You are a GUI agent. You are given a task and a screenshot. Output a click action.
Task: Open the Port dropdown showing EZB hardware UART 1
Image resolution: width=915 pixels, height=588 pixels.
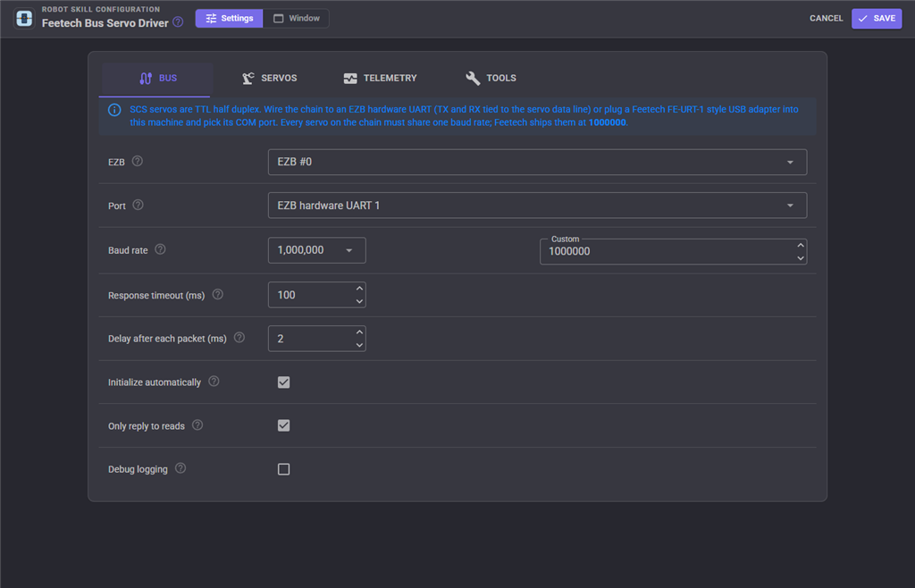[x=537, y=206]
